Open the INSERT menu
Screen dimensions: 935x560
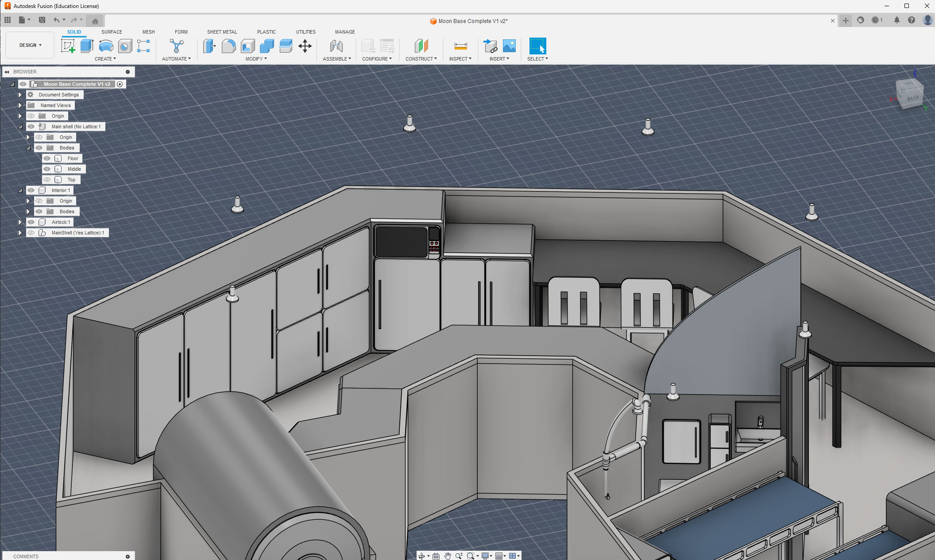click(499, 59)
